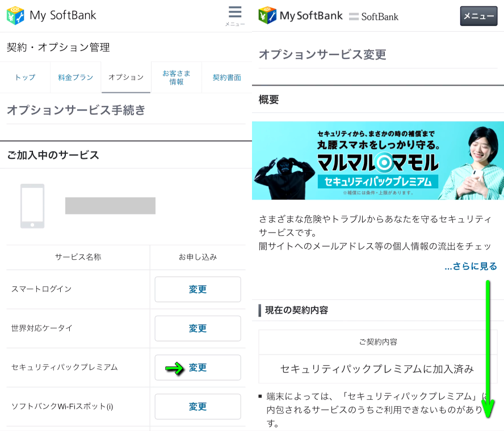Click the オプションサービス手続き heading
Image resolution: width=504 pixels, height=431 pixels.
tap(76, 110)
